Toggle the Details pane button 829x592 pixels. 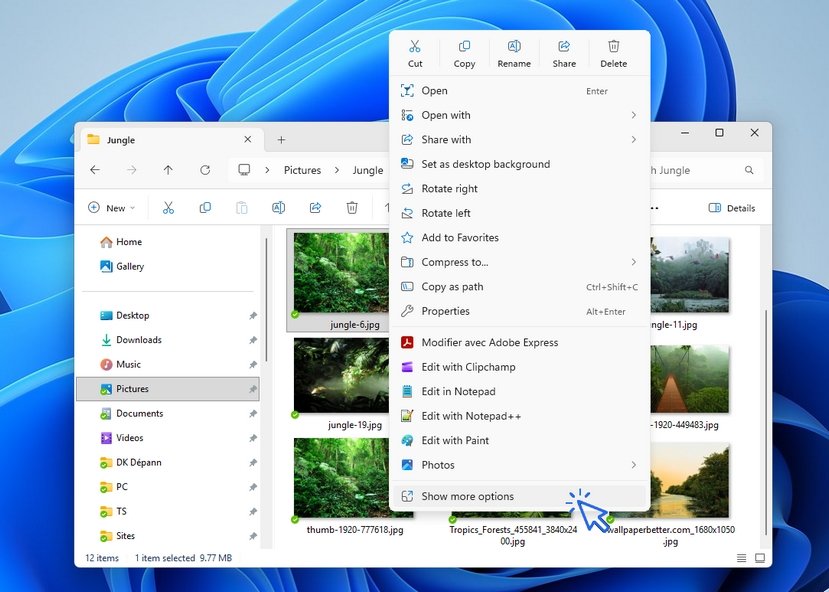731,208
